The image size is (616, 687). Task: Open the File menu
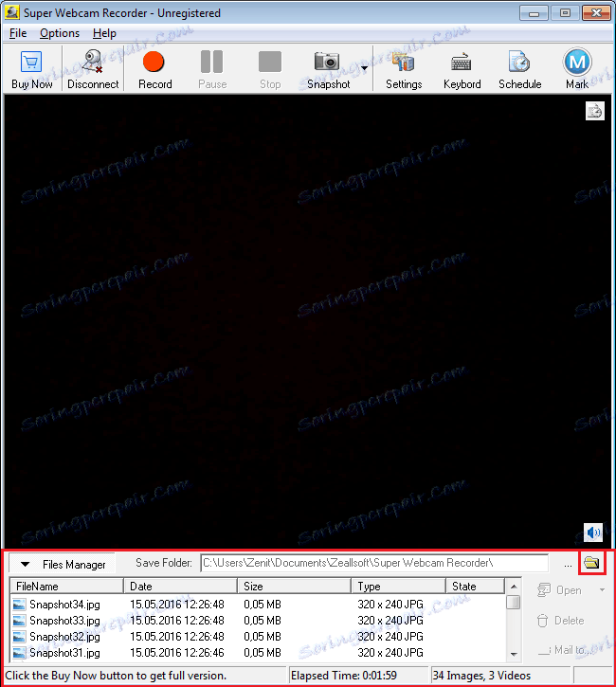tap(18, 33)
